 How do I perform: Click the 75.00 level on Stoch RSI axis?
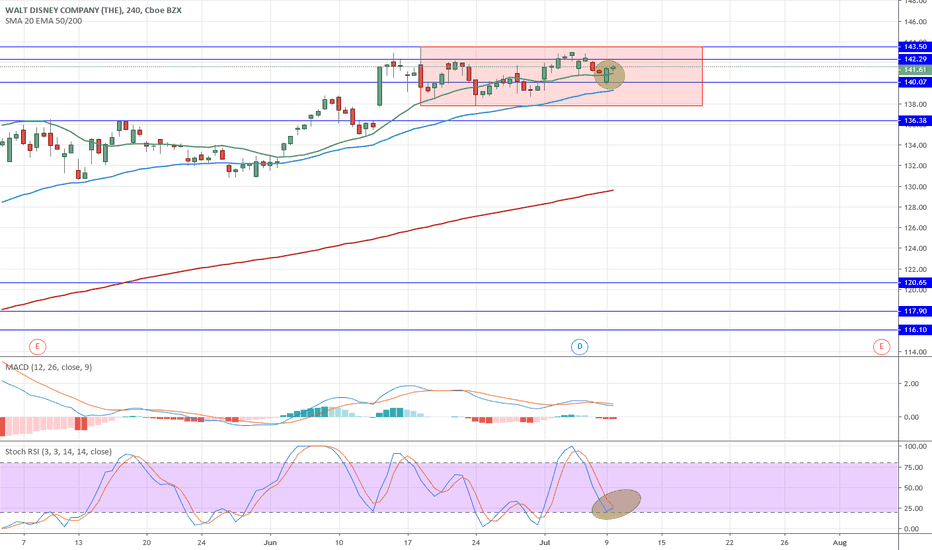click(x=915, y=467)
